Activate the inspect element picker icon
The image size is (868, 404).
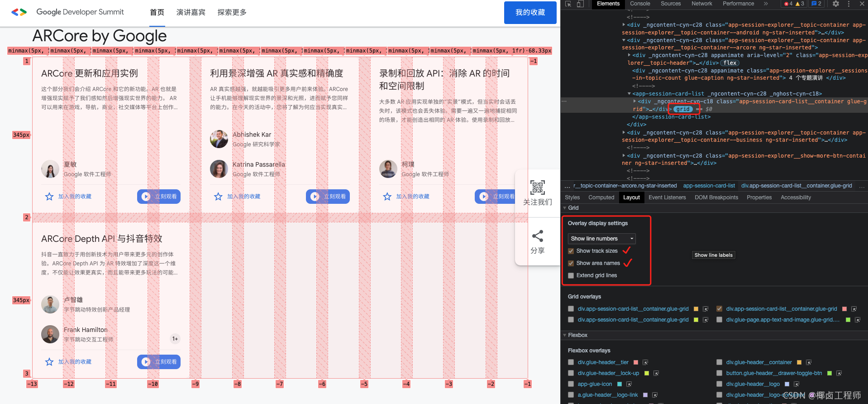(568, 4)
